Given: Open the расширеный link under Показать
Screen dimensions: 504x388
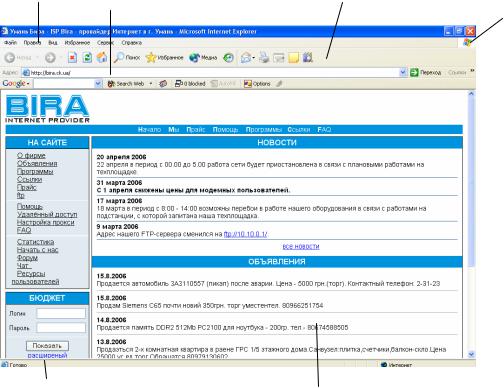Looking at the screenshot, I should pos(47,355).
